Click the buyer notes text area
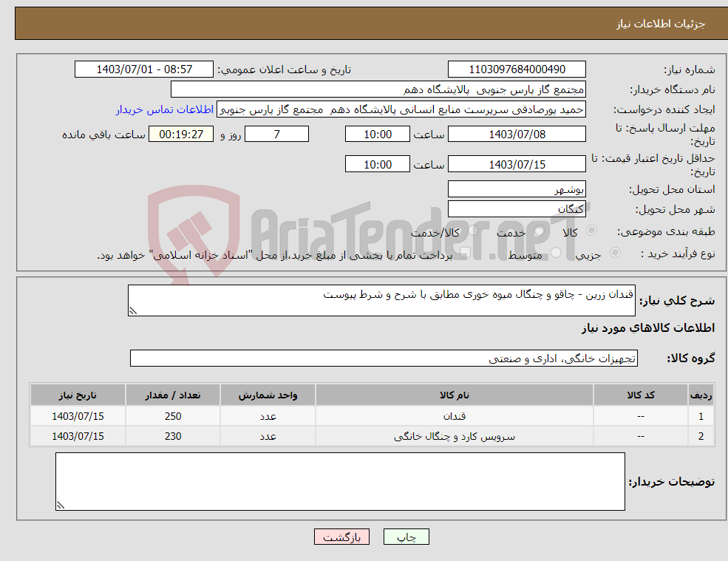Viewport: 728px width, 561px height. click(x=340, y=482)
